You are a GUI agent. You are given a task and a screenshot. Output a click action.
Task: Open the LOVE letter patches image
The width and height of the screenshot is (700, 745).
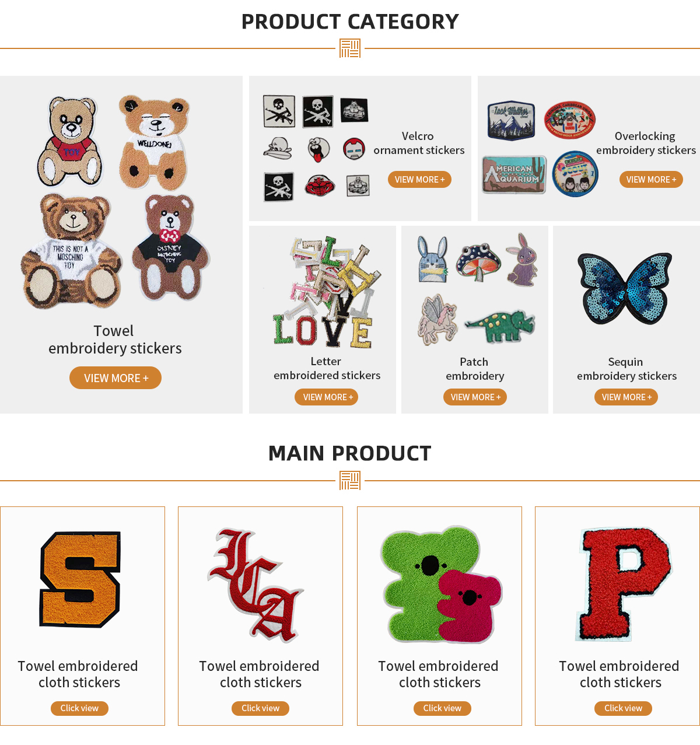click(324, 292)
